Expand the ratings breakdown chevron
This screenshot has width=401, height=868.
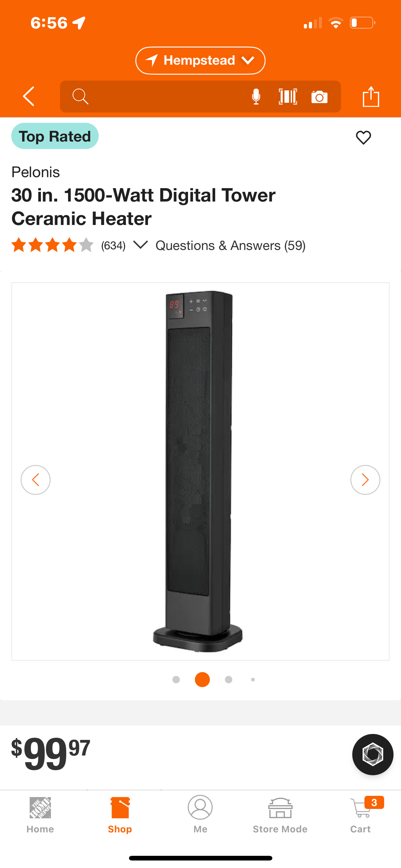point(141,245)
